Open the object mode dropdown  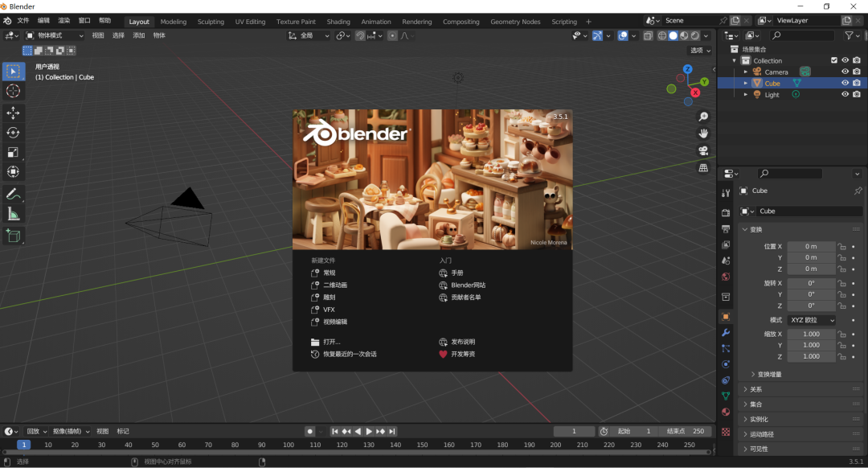coord(51,35)
